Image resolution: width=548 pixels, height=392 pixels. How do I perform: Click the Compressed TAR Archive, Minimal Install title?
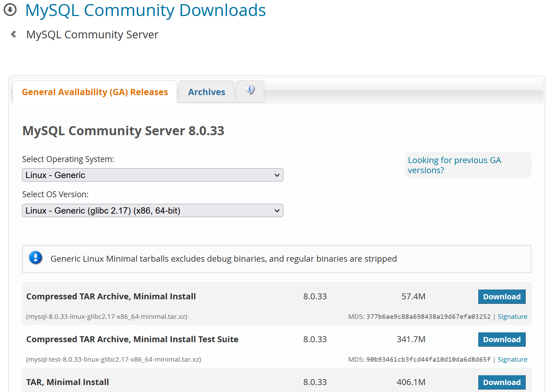(111, 297)
